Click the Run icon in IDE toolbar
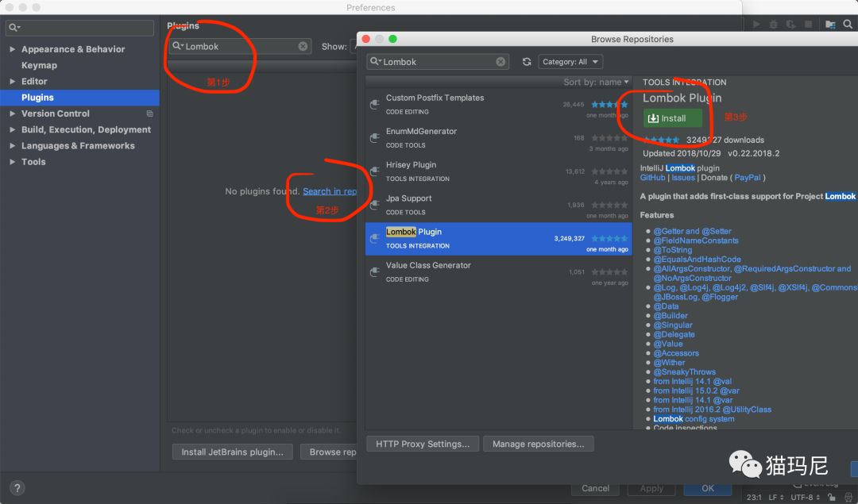 tap(756, 24)
